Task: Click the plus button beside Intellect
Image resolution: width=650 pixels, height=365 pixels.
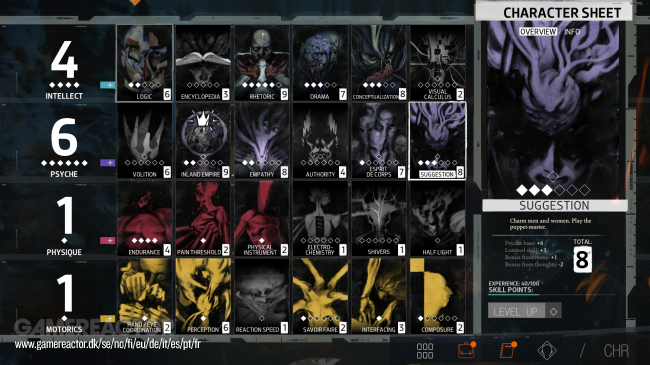Action: pos(108,85)
